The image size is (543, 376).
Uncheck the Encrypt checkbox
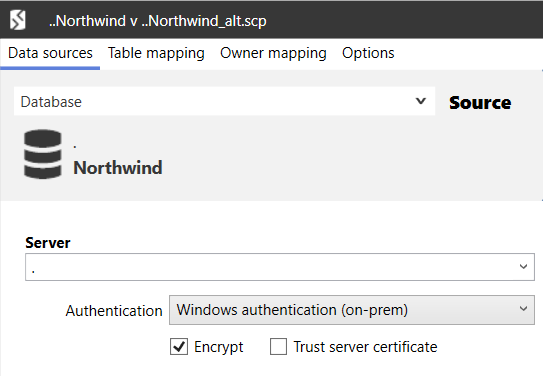tap(179, 347)
